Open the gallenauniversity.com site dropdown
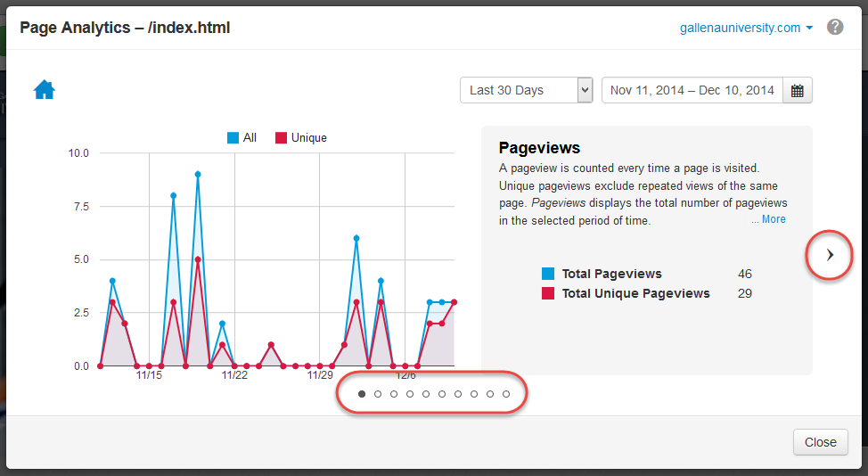Image resolution: width=868 pixels, height=476 pixels. pos(746,28)
